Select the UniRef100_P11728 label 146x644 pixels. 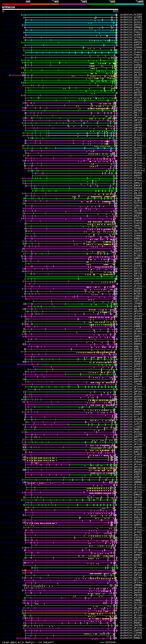pos(131,442)
